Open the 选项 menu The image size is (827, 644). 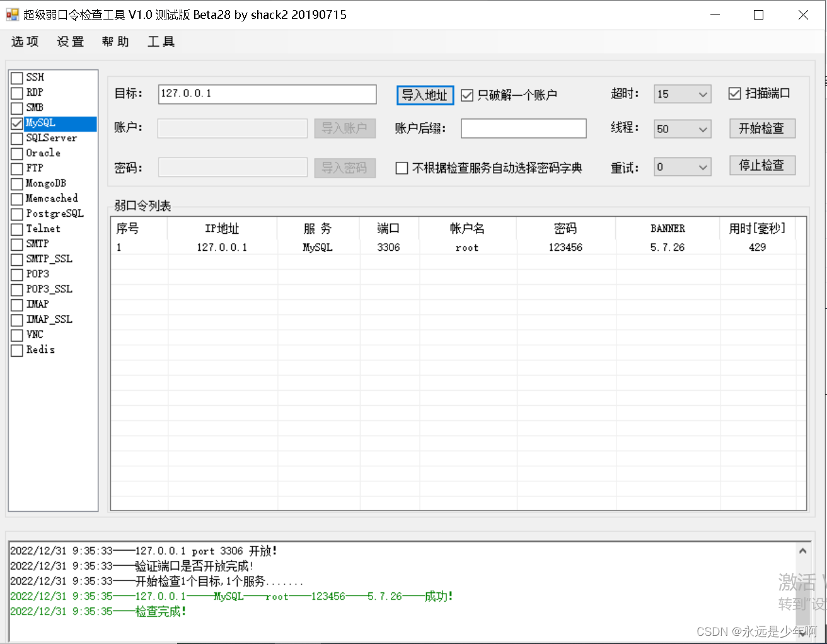click(25, 42)
